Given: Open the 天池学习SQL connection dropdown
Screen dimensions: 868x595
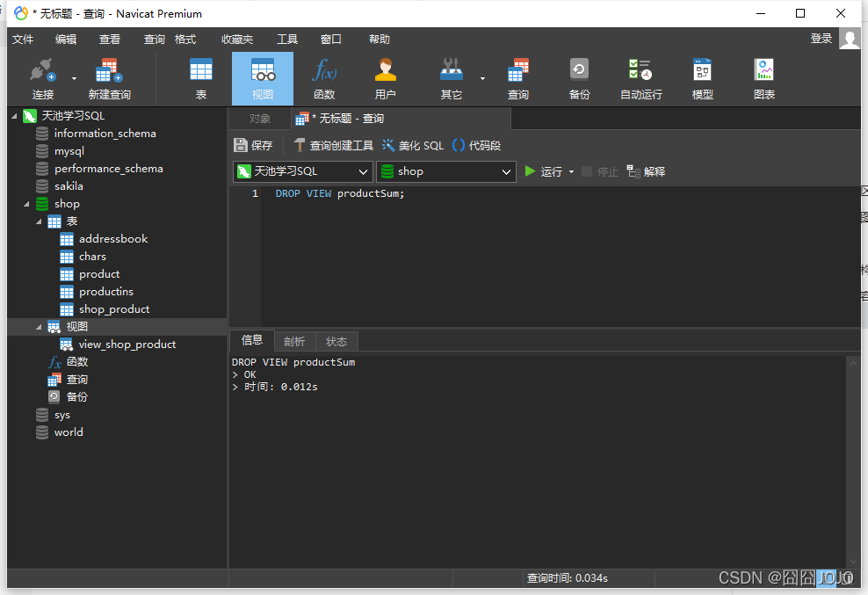Looking at the screenshot, I should point(302,171).
